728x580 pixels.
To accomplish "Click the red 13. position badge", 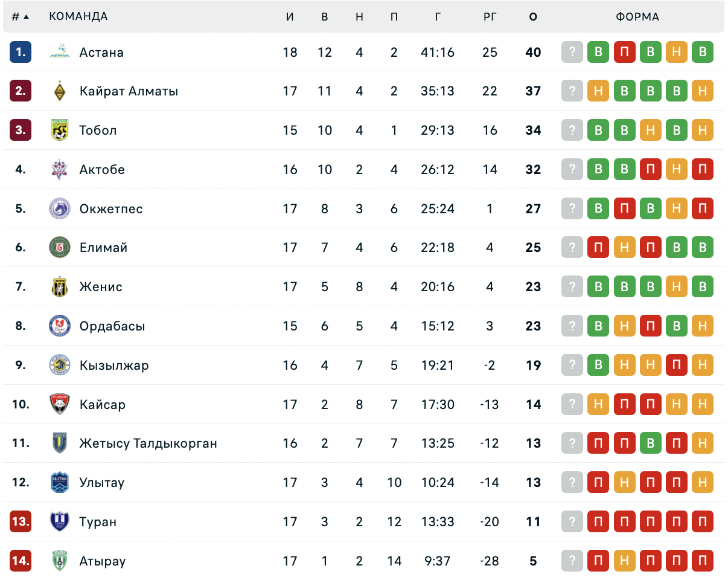I will click(21, 521).
